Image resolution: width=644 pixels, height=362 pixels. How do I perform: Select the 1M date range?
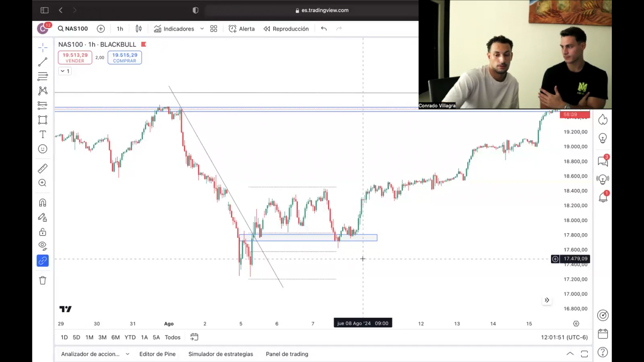pyautogui.click(x=89, y=337)
